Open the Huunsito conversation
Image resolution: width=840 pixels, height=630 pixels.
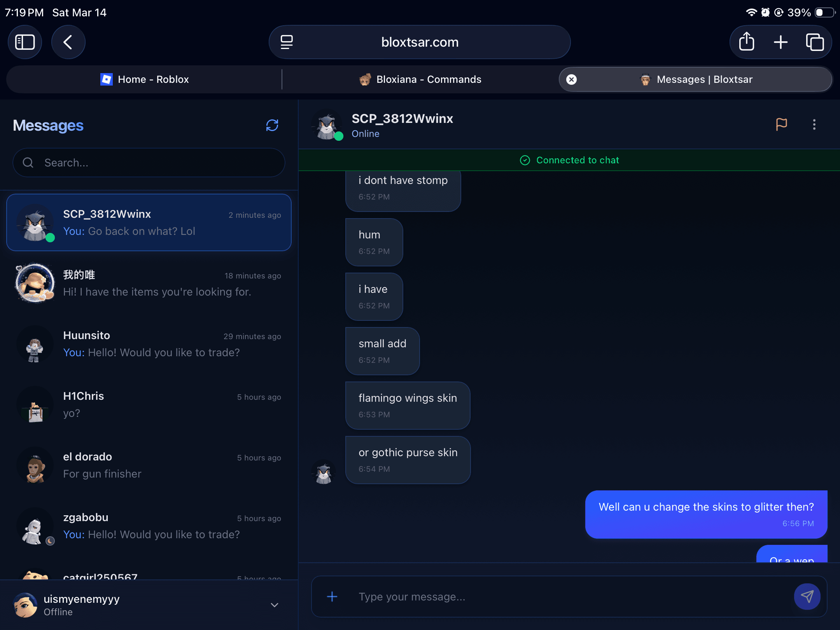click(x=149, y=344)
